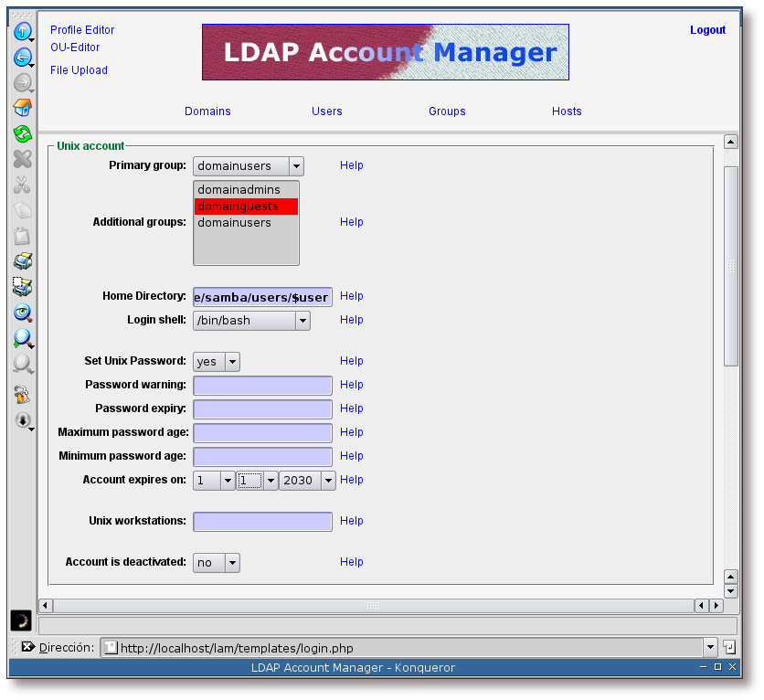Click the Logout link

707,30
